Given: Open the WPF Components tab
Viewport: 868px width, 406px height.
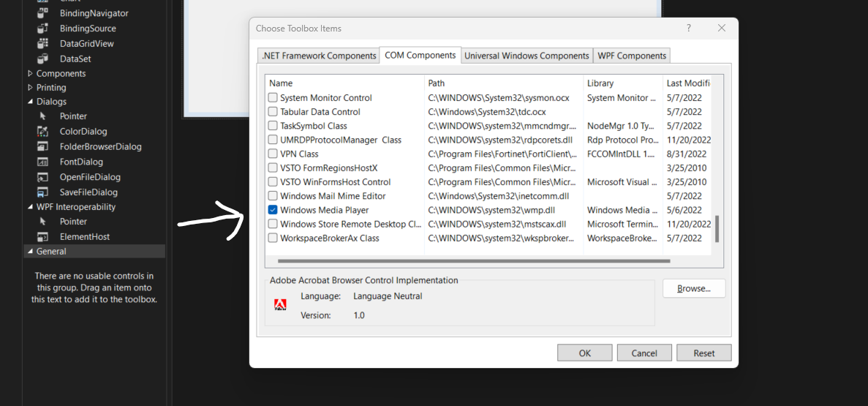Looking at the screenshot, I should click(632, 56).
